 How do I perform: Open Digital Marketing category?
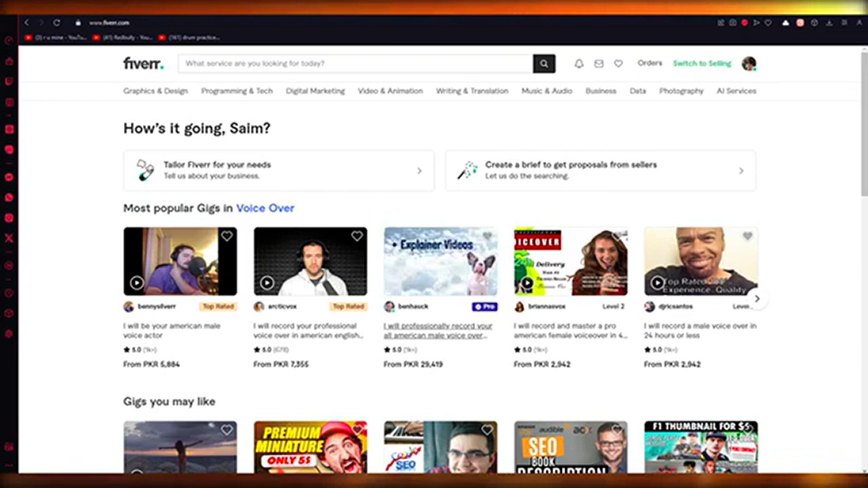pos(315,91)
